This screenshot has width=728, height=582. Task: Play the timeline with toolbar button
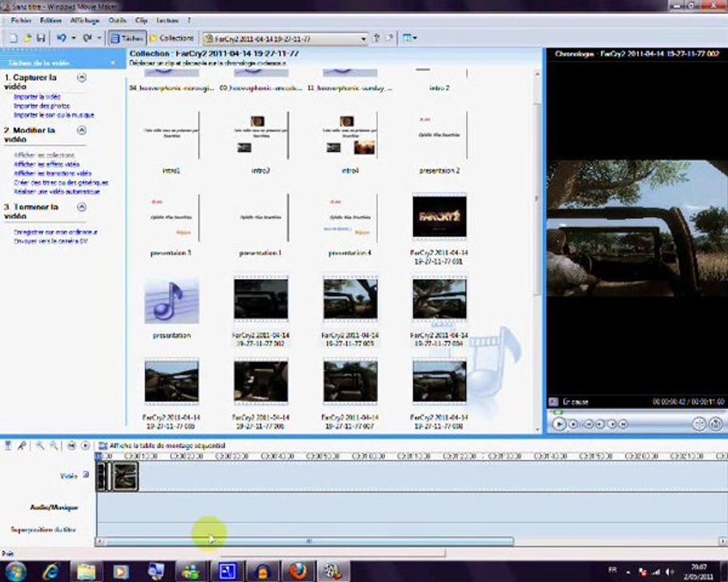[x=86, y=445]
